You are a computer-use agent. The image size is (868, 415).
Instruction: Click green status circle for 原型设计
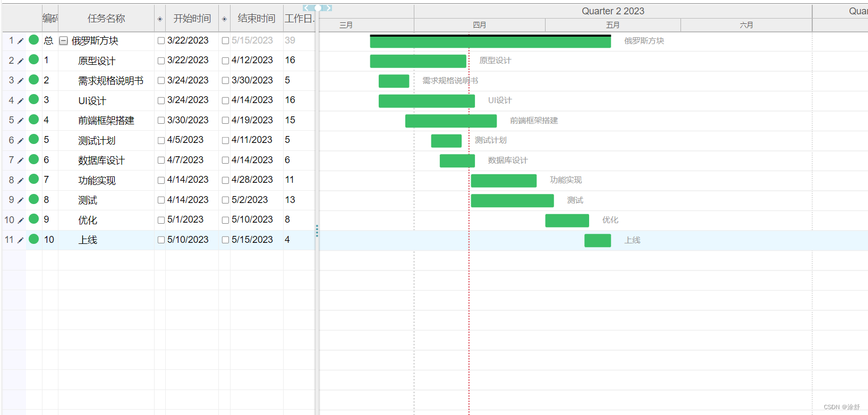coord(34,60)
